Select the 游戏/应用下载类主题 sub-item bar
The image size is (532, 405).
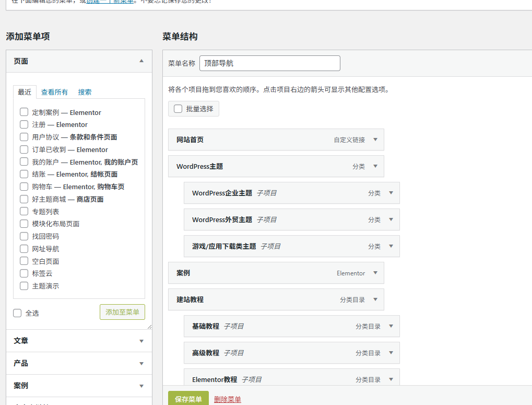tap(292, 246)
